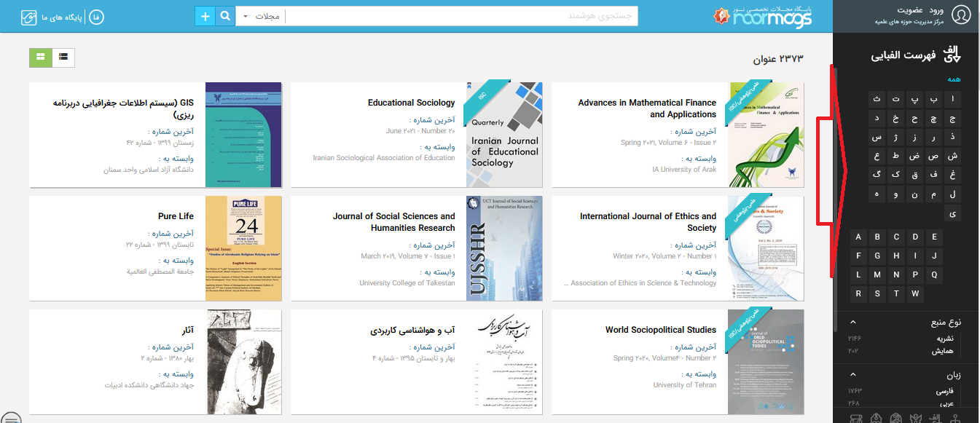This screenshot has height=423, width=980.
Task: Switch to grid view layout
Action: (x=41, y=56)
